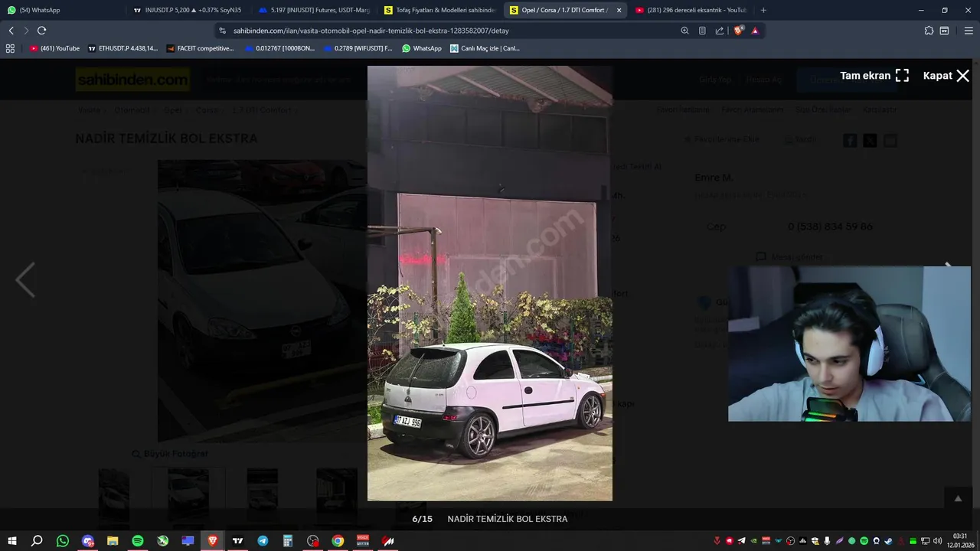The width and height of the screenshot is (980, 551).
Task: Open the 0.012767 1000BON bookmark
Action: [279, 48]
